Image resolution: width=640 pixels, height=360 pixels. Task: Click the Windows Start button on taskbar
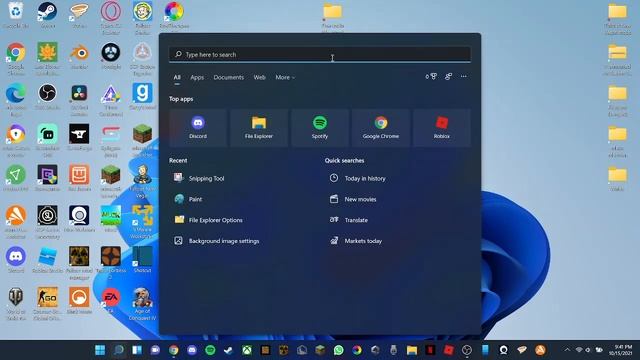point(100,350)
